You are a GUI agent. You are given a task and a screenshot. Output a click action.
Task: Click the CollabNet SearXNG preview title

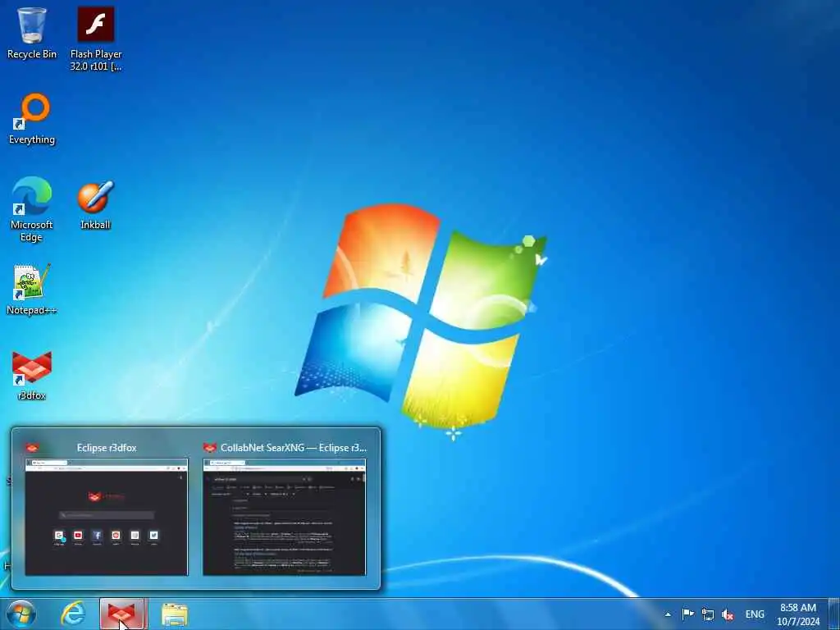pos(294,448)
